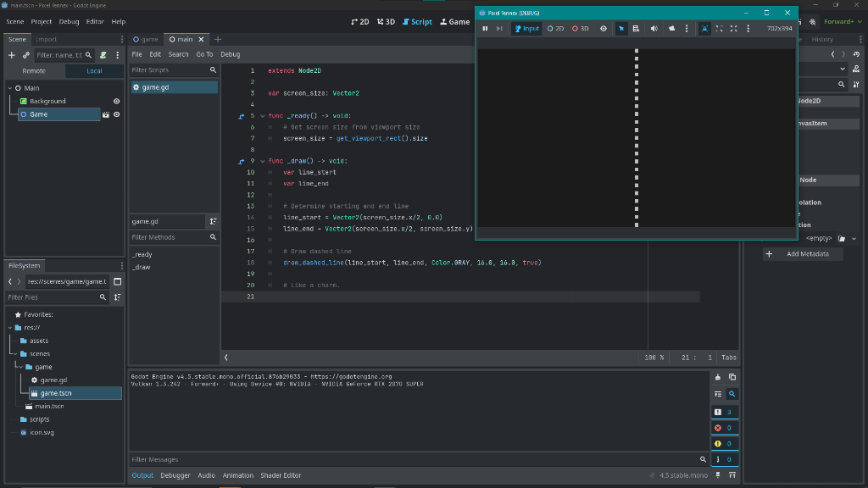
Task: Click the add new node plus icon
Action: (12, 55)
